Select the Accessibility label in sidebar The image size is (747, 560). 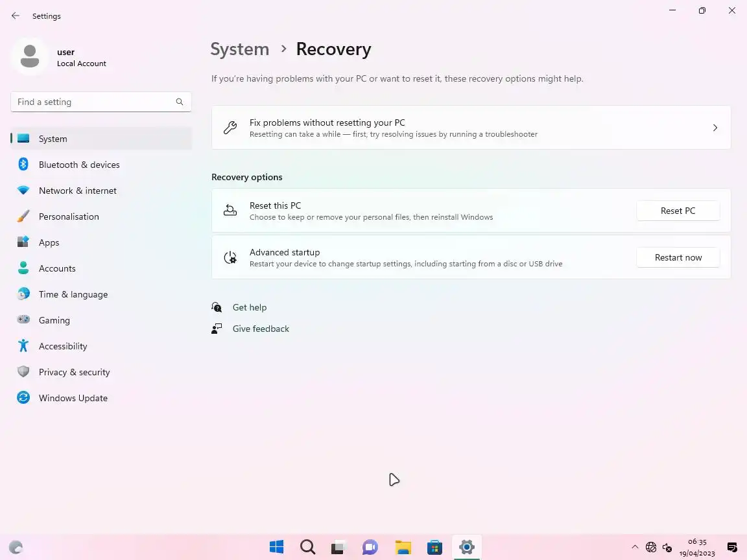pyautogui.click(x=63, y=346)
